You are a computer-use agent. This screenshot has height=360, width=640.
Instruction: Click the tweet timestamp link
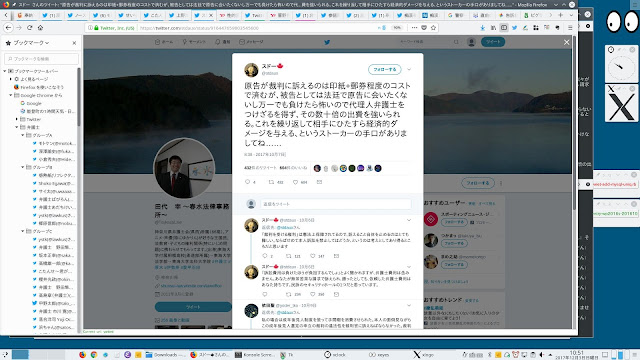pos(265,155)
